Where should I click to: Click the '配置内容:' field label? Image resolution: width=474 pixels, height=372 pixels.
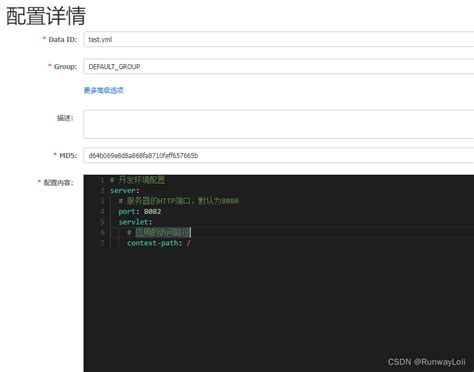(58, 183)
